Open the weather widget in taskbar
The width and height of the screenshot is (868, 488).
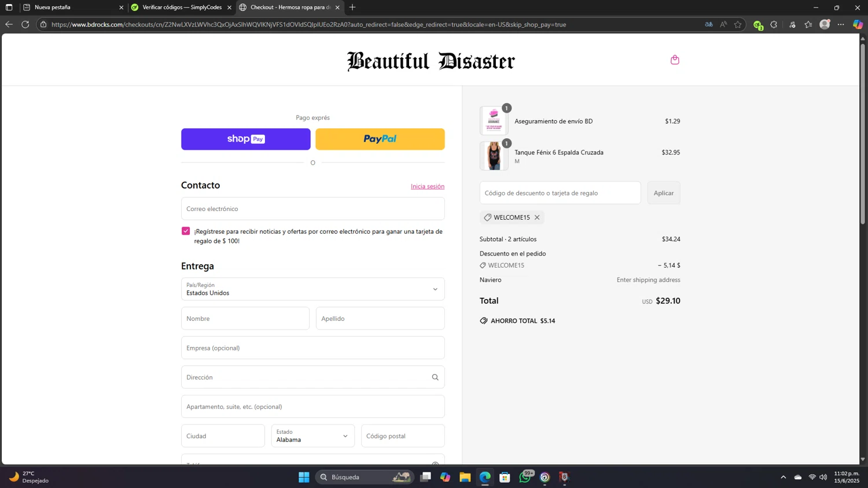(x=28, y=477)
